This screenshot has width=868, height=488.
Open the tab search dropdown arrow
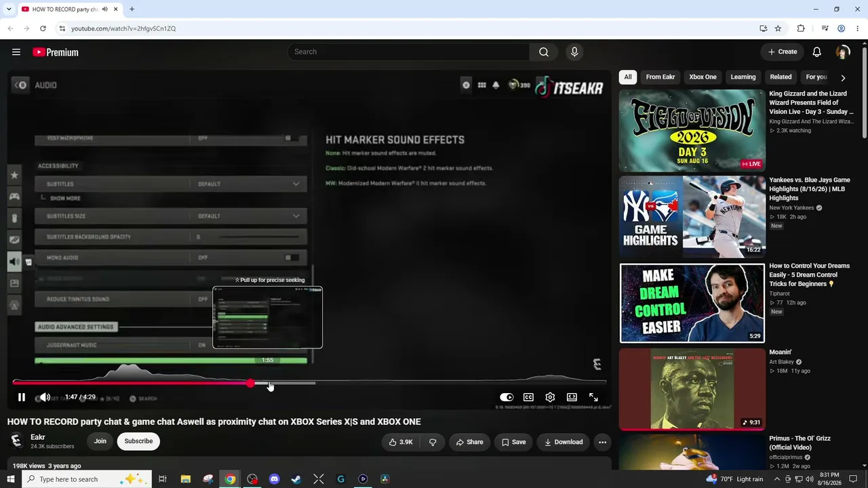[9, 9]
